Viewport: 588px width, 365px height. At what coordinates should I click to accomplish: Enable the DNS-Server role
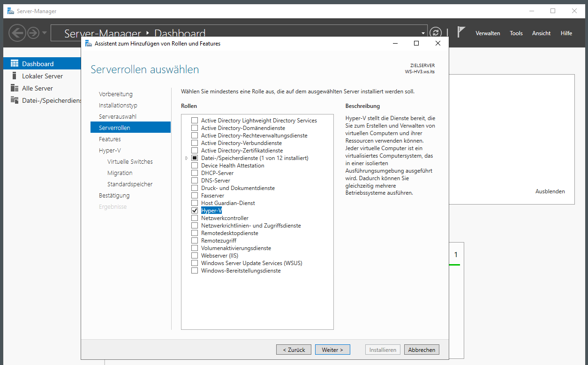tap(195, 181)
